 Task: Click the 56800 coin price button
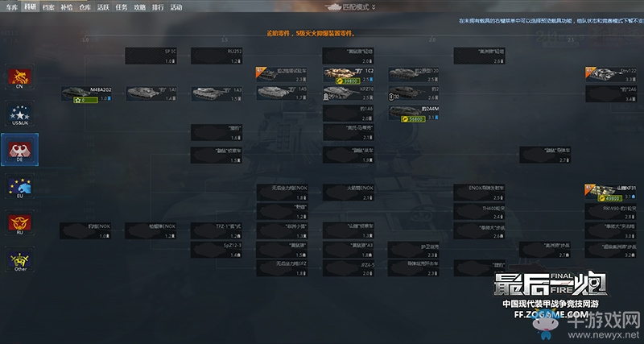(x=413, y=119)
